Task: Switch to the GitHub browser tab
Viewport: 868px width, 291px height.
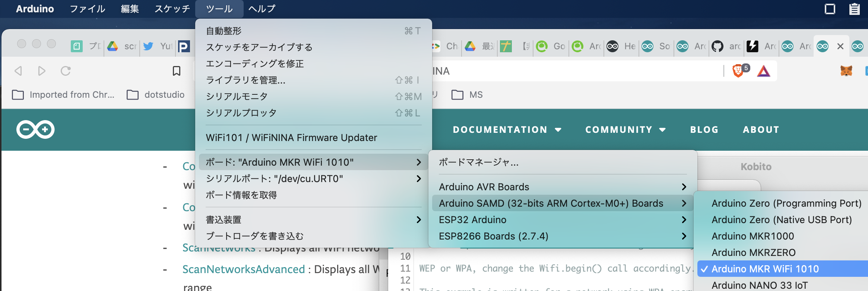Action: pyautogui.click(x=726, y=46)
